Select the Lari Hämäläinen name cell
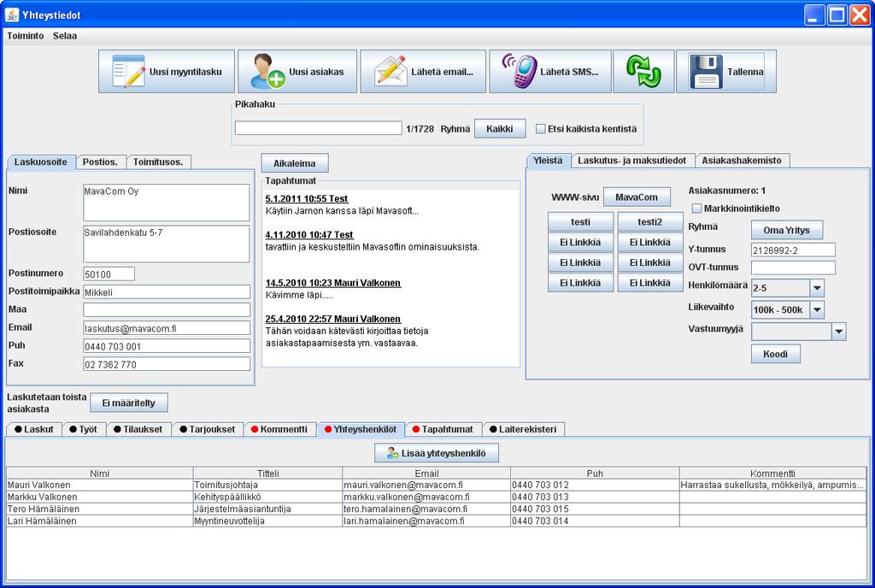 click(99, 521)
